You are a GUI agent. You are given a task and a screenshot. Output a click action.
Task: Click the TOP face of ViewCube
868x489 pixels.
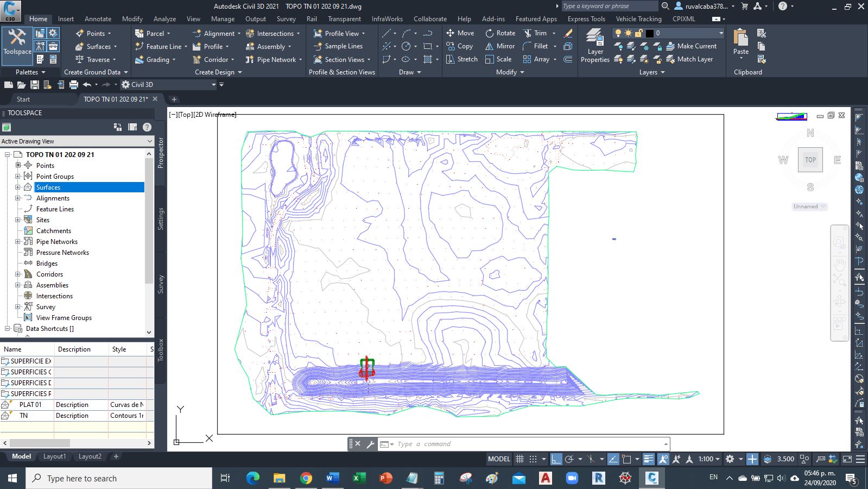click(x=810, y=160)
